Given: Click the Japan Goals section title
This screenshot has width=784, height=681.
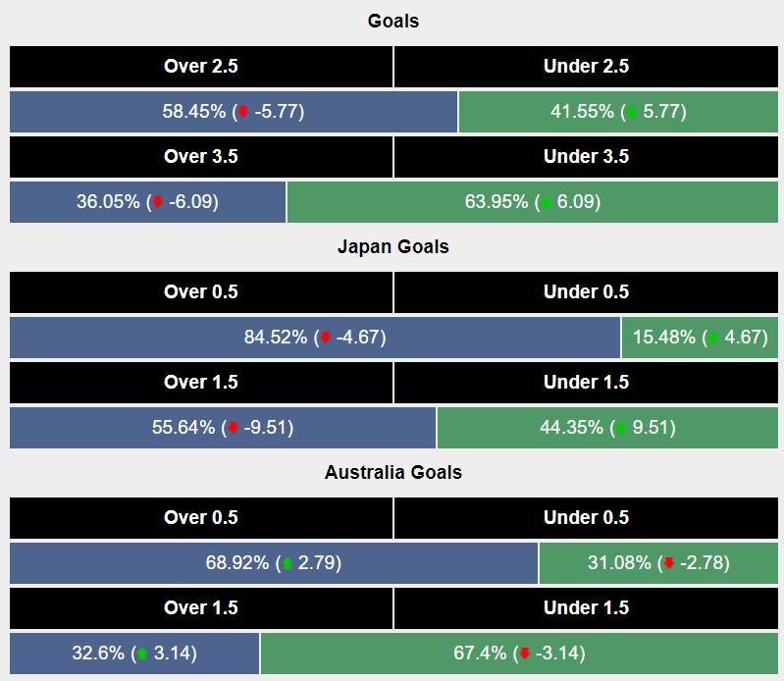Looking at the screenshot, I should pyautogui.click(x=392, y=247).
